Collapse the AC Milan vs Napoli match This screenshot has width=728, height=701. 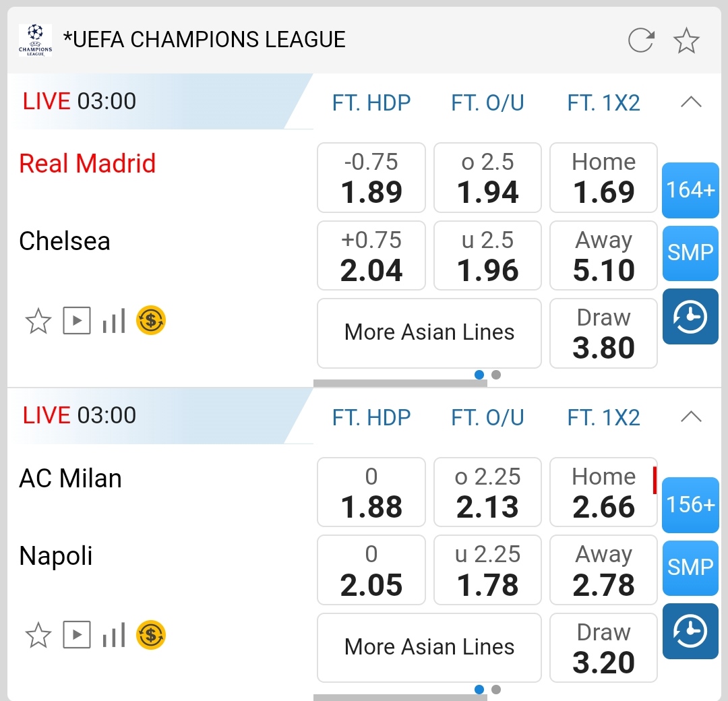[x=691, y=417]
